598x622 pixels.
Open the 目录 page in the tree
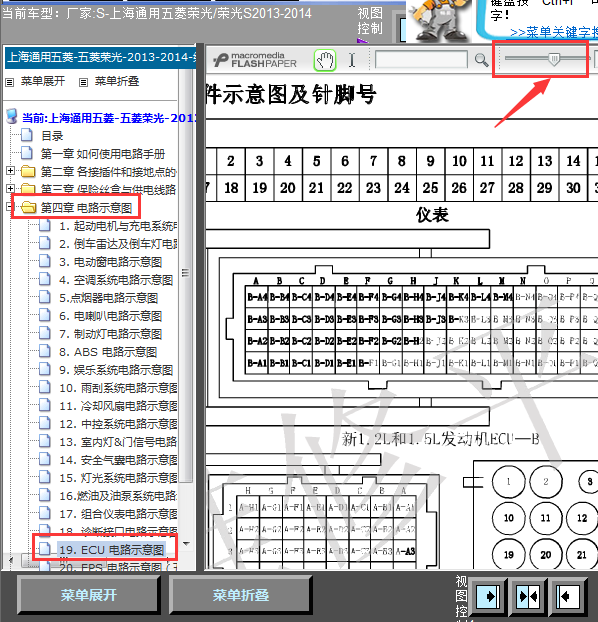pyautogui.click(x=52, y=136)
